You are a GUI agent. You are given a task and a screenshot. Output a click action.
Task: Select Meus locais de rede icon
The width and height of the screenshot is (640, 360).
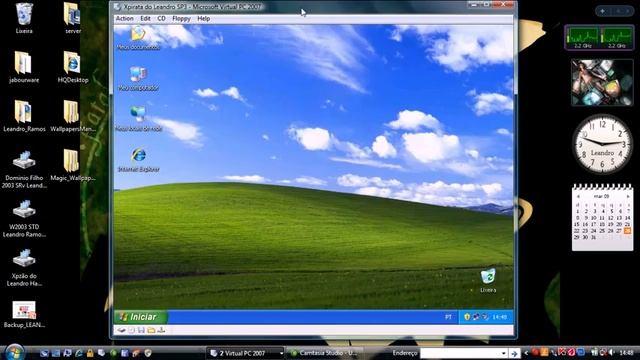coord(138,119)
